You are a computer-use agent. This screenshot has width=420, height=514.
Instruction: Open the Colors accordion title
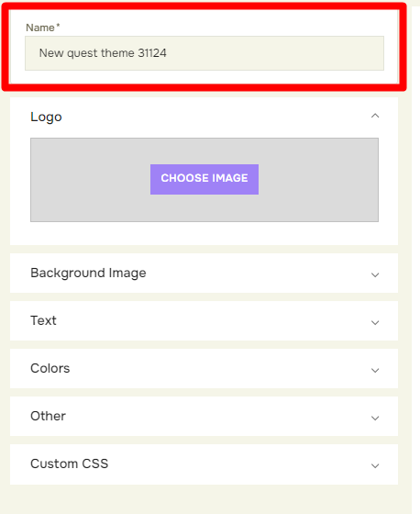point(50,368)
